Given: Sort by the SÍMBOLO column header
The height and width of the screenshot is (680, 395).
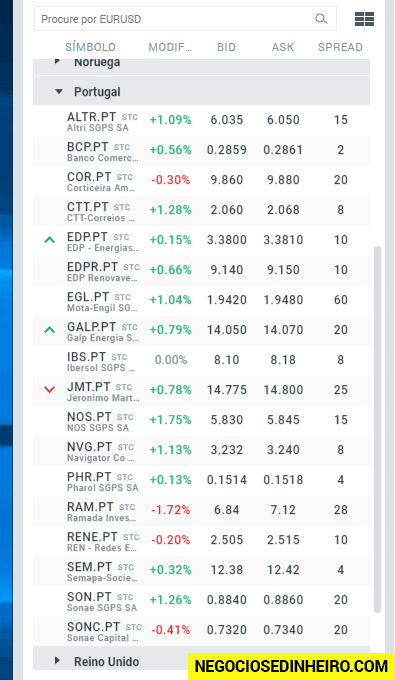Looking at the screenshot, I should (90, 47).
